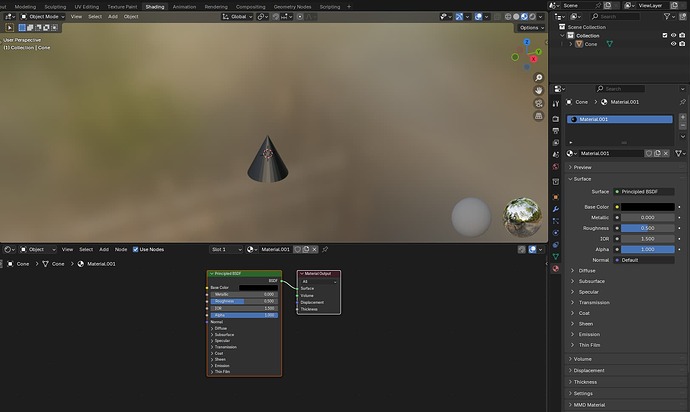Toggle Use Nodes checkbox
The height and width of the screenshot is (412, 690).
[136, 250]
